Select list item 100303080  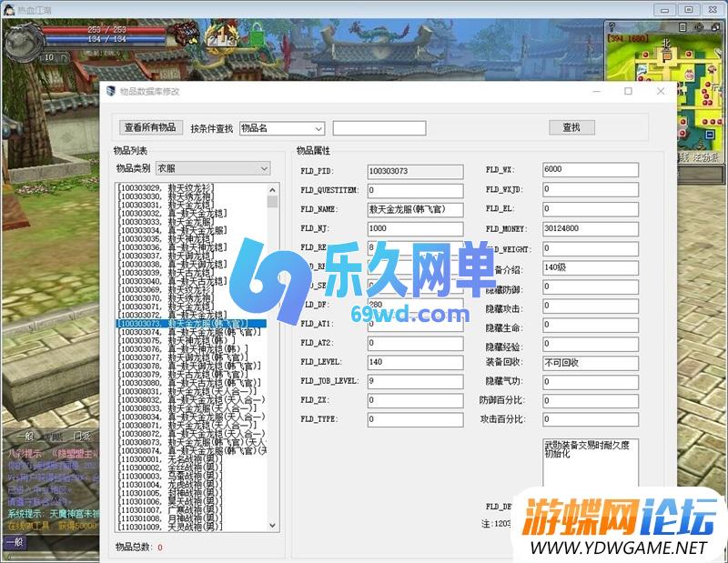click(x=189, y=383)
